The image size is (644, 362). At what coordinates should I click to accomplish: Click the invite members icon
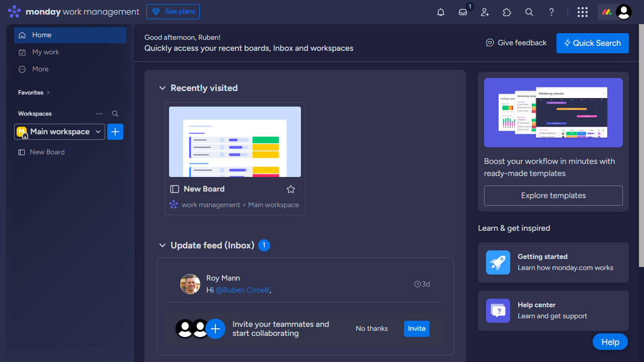pos(485,12)
